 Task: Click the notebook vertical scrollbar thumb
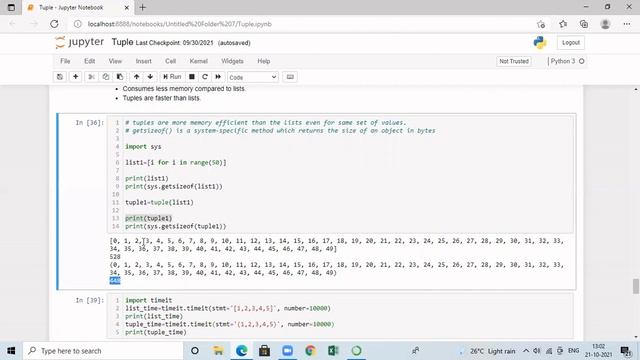pos(636,286)
